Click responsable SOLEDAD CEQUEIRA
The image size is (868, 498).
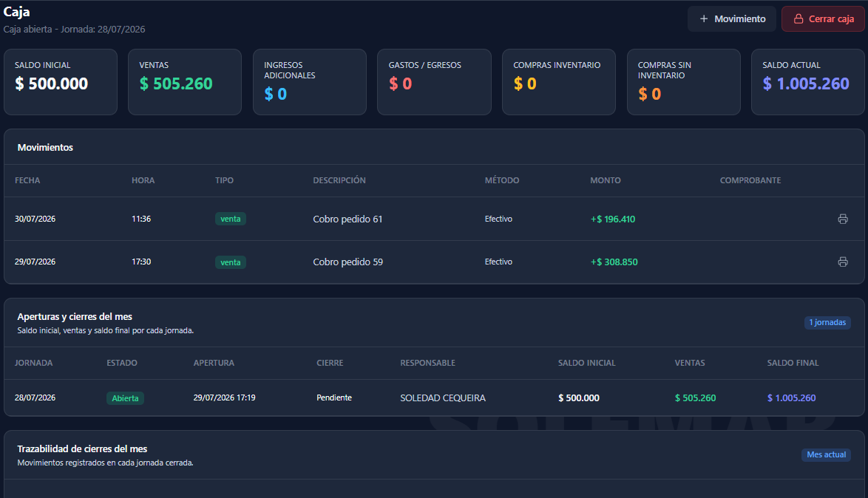443,398
